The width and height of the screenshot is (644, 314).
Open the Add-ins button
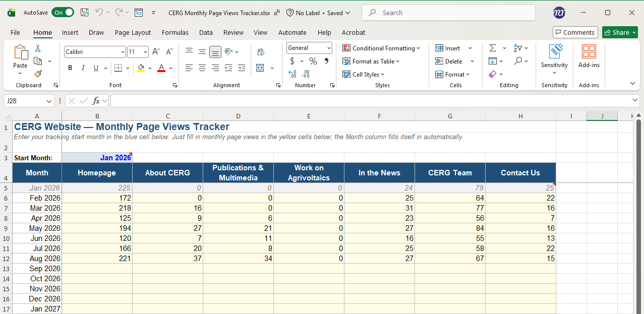coord(589,56)
